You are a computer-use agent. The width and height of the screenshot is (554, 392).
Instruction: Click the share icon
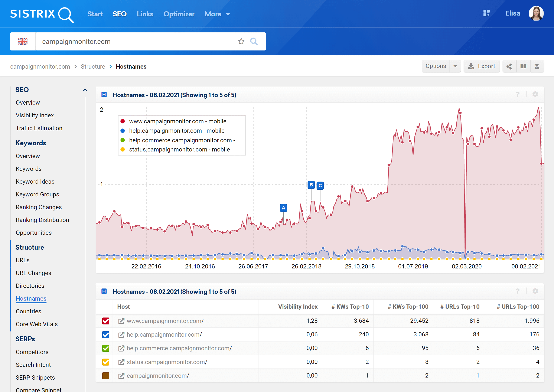point(509,66)
